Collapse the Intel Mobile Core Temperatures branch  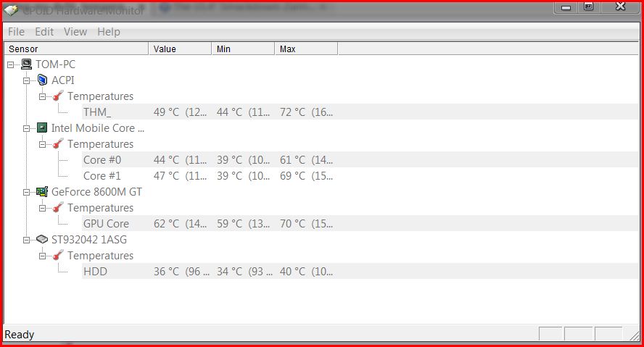pyautogui.click(x=42, y=145)
